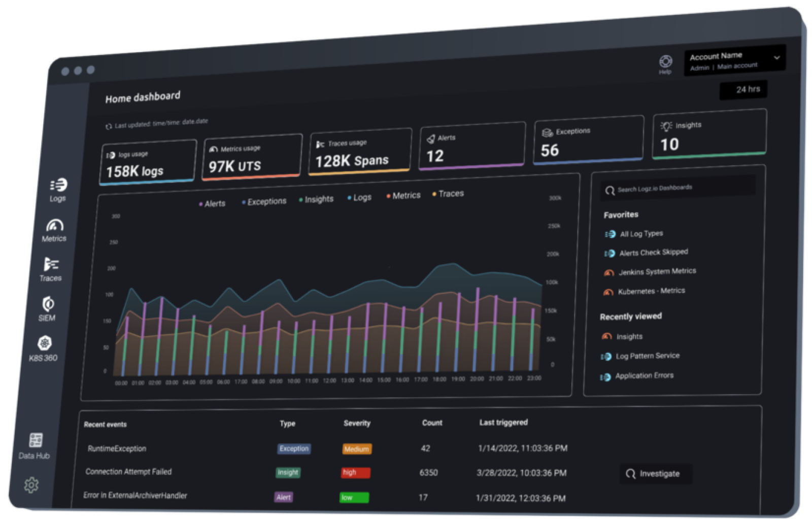This screenshot has width=812, height=519.
Task: Expand the Account Name dropdown chevron
Action: click(777, 58)
